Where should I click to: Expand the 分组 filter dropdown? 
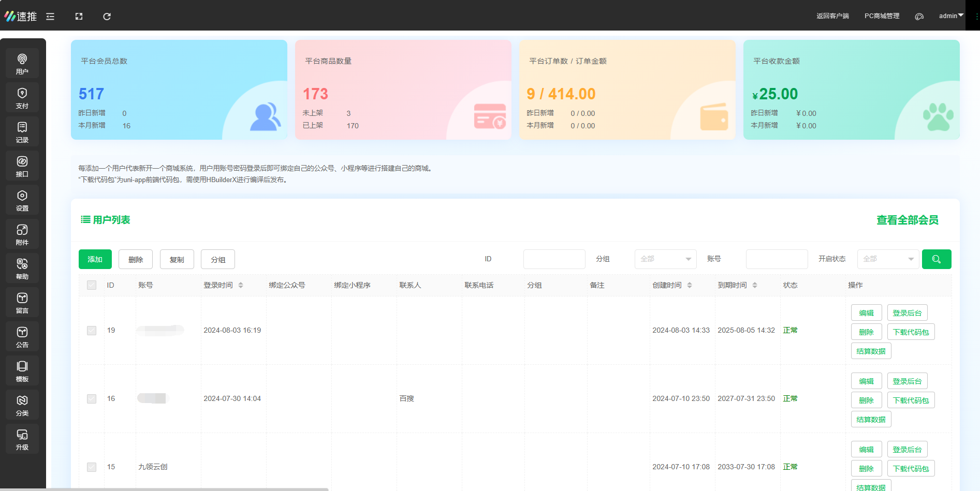pyautogui.click(x=666, y=259)
